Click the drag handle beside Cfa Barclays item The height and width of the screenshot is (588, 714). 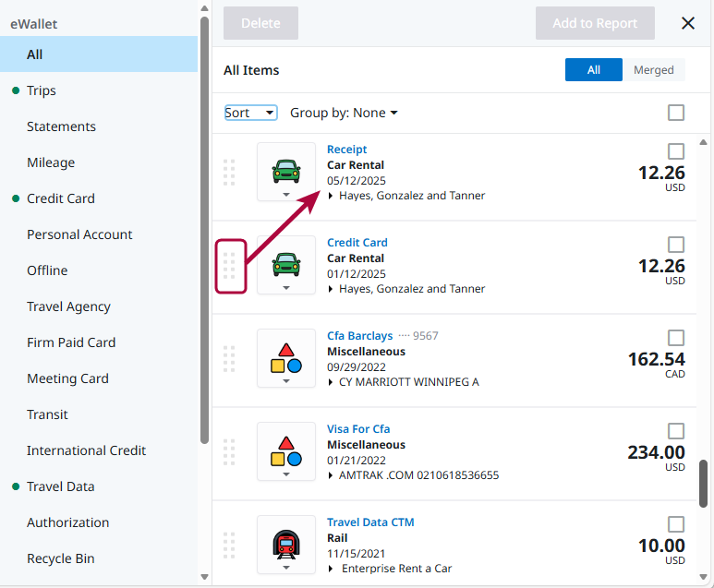pyautogui.click(x=230, y=359)
